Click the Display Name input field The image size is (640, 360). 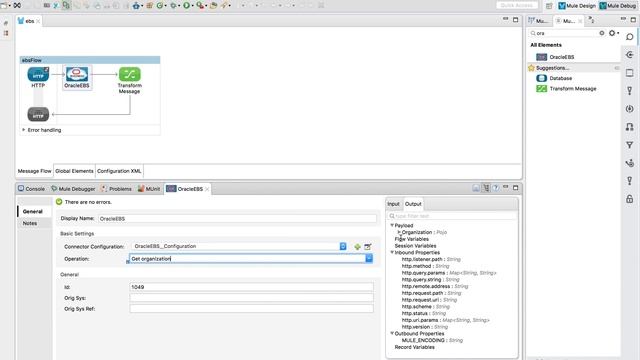coord(237,219)
